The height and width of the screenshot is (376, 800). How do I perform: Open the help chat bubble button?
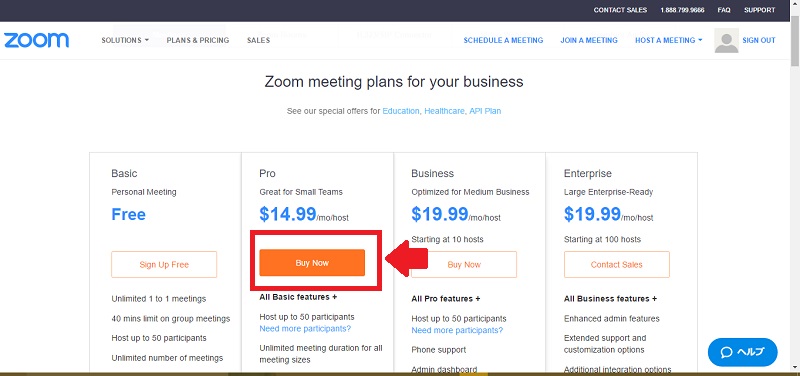coord(742,352)
